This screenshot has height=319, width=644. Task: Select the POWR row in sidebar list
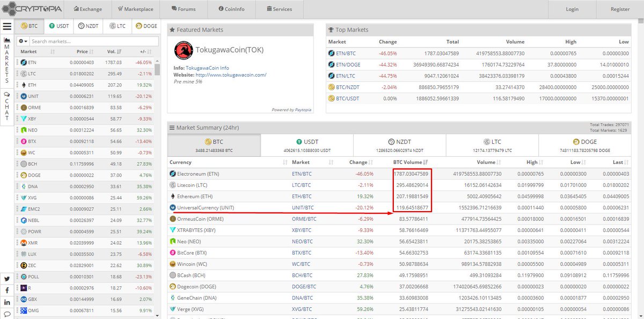[x=84, y=231]
